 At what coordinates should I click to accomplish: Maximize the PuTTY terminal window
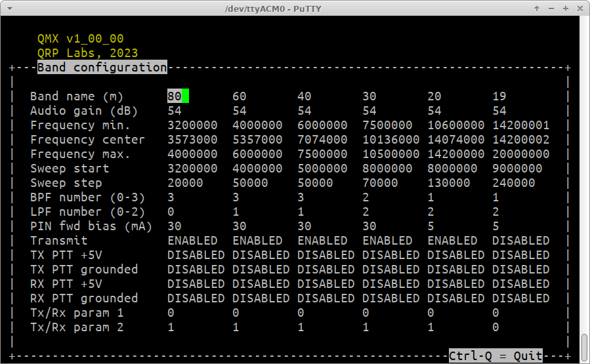click(x=565, y=8)
